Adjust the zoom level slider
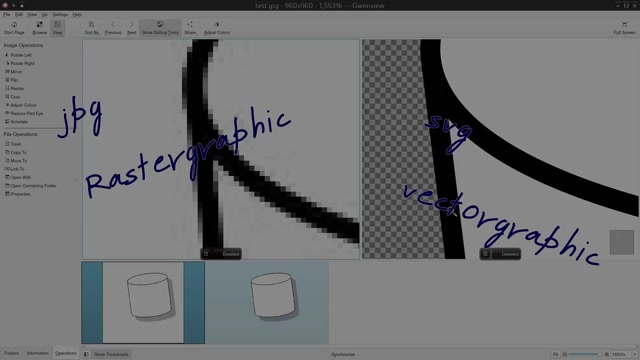This screenshot has height=360, width=640. tap(585, 354)
